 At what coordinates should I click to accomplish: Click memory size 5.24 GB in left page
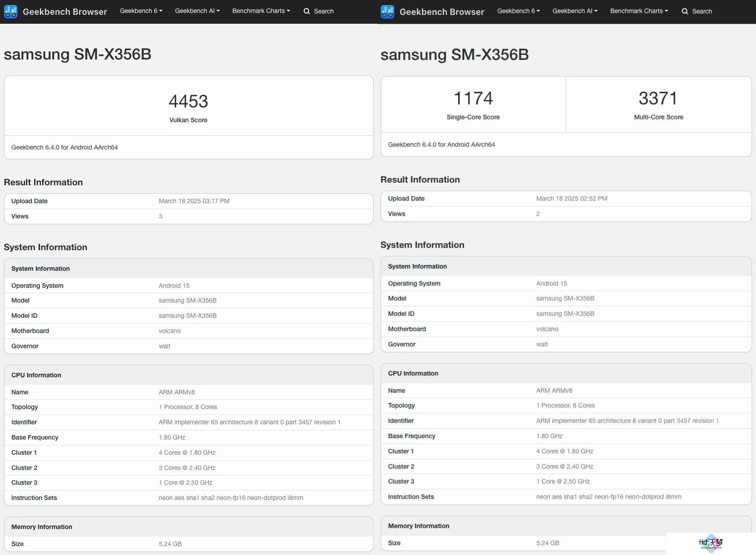(170, 544)
